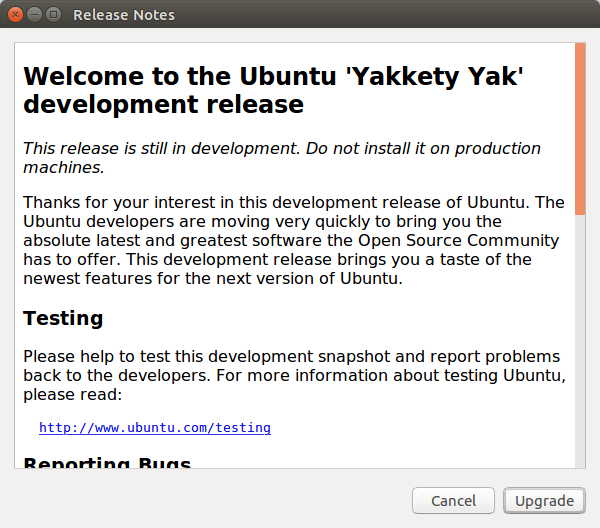Image resolution: width=600 pixels, height=528 pixels.
Task: Open the ubuntu.com/testing link
Action: coord(155,427)
